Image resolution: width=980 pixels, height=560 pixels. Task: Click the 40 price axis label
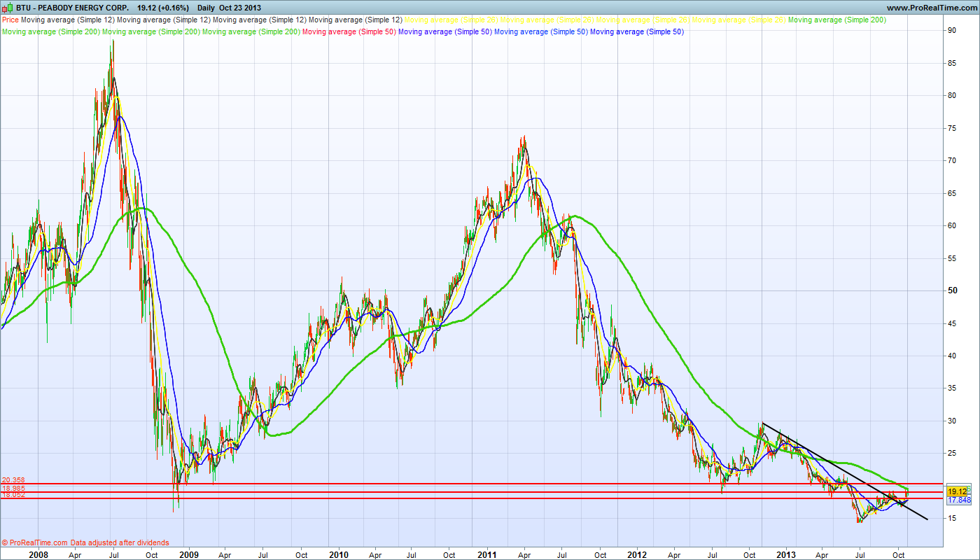pyautogui.click(x=952, y=356)
